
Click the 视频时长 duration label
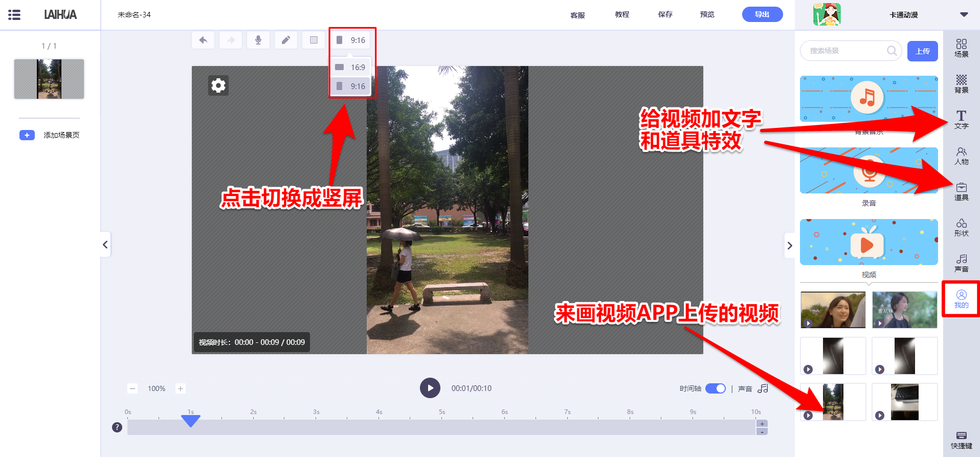252,342
